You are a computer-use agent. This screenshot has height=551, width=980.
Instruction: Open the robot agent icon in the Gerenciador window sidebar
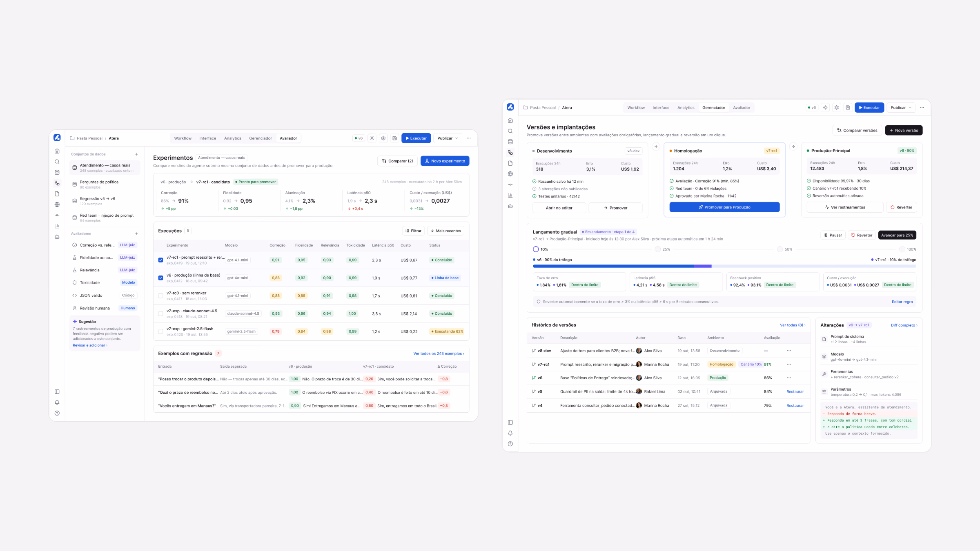510,206
